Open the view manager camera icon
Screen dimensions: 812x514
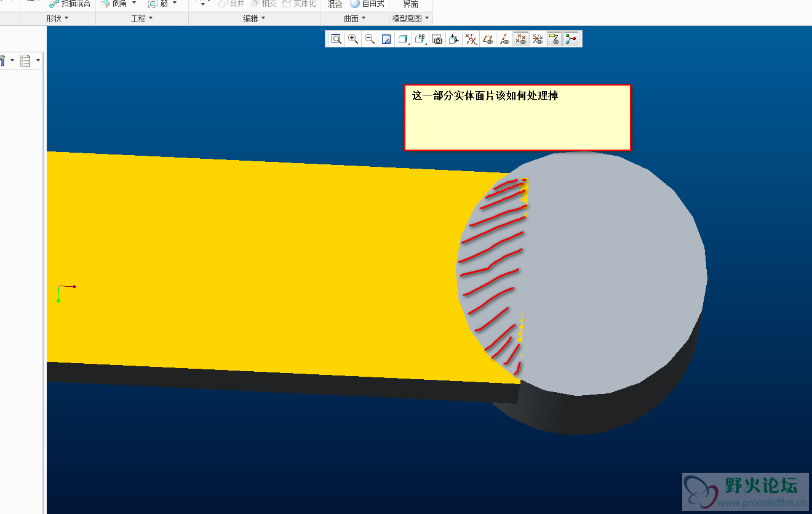point(437,39)
